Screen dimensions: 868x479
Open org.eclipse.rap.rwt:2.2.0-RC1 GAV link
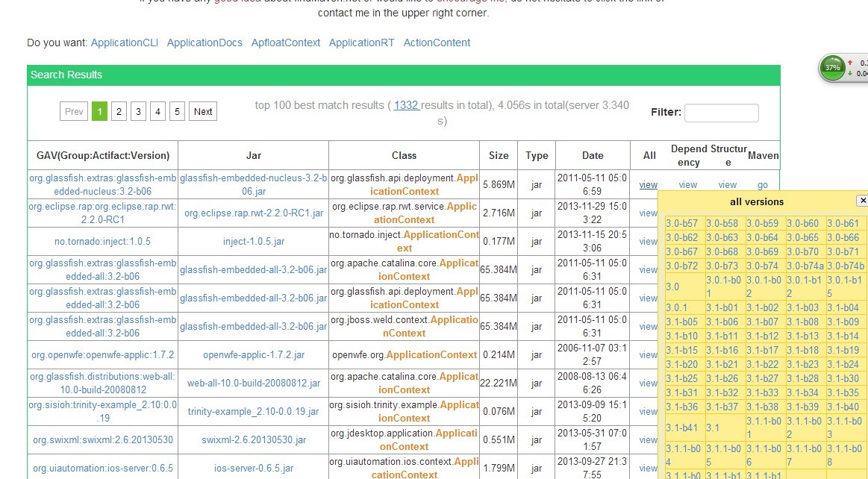102,213
